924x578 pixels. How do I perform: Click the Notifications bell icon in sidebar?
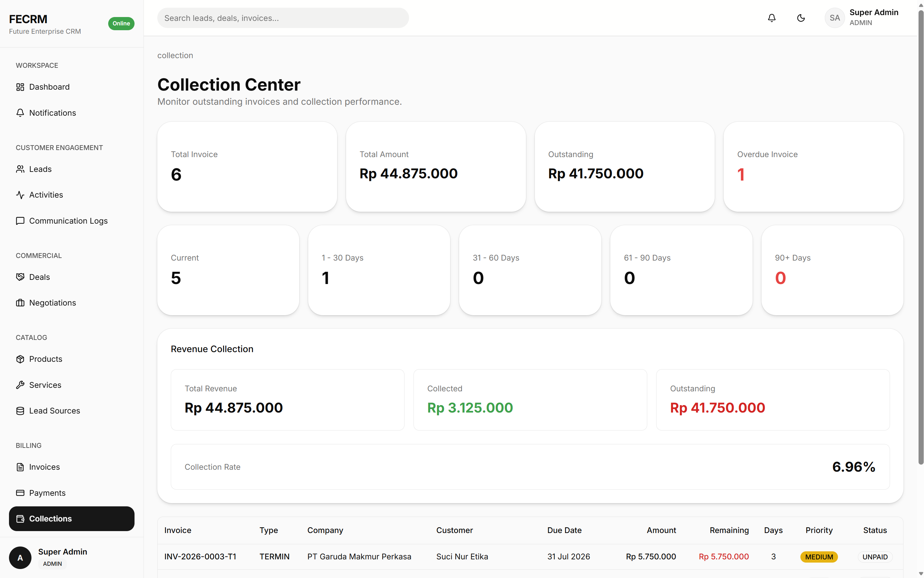[20, 113]
